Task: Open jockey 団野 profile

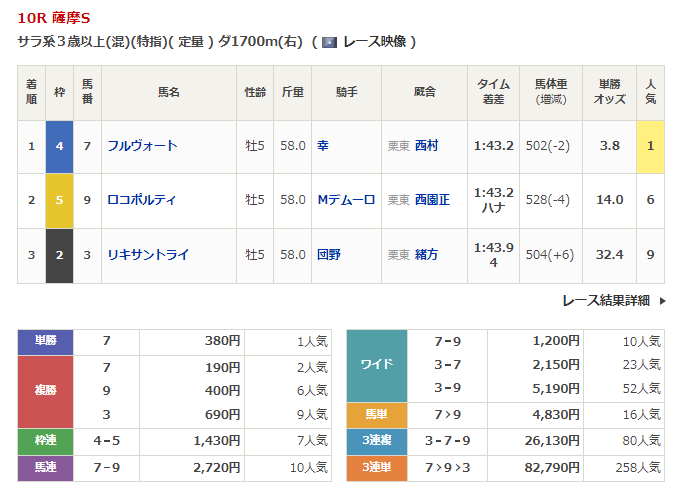Action: [x=329, y=255]
